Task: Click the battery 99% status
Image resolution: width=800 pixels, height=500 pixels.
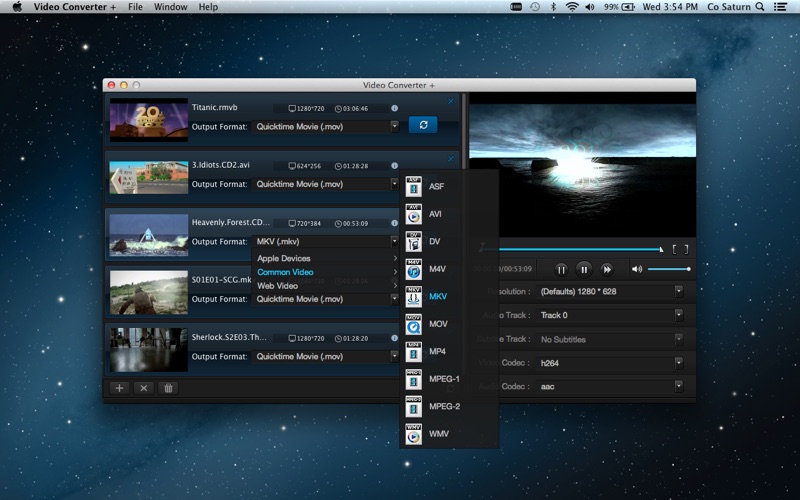Action: click(x=619, y=7)
